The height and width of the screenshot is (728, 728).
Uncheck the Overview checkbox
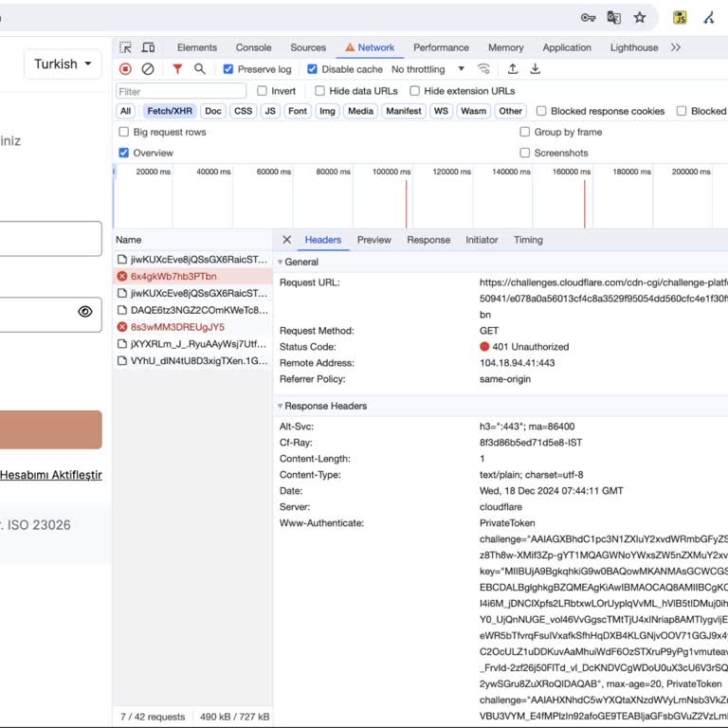coord(123,153)
